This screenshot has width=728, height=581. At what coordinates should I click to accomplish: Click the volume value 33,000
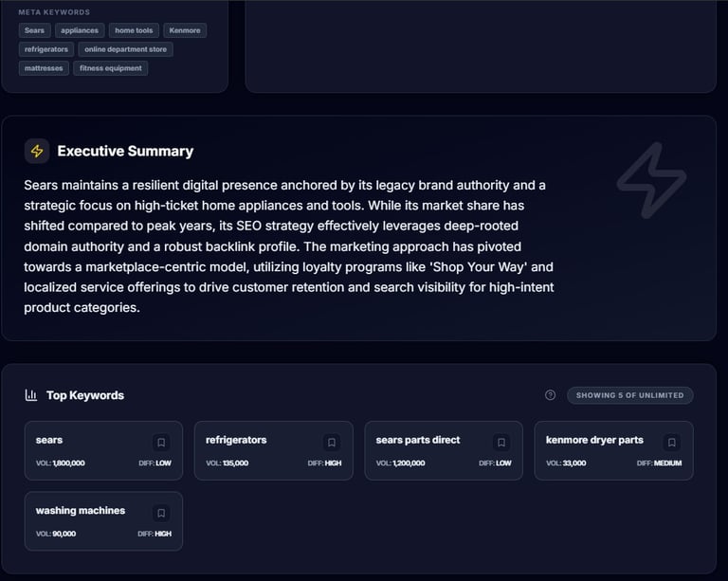click(574, 463)
